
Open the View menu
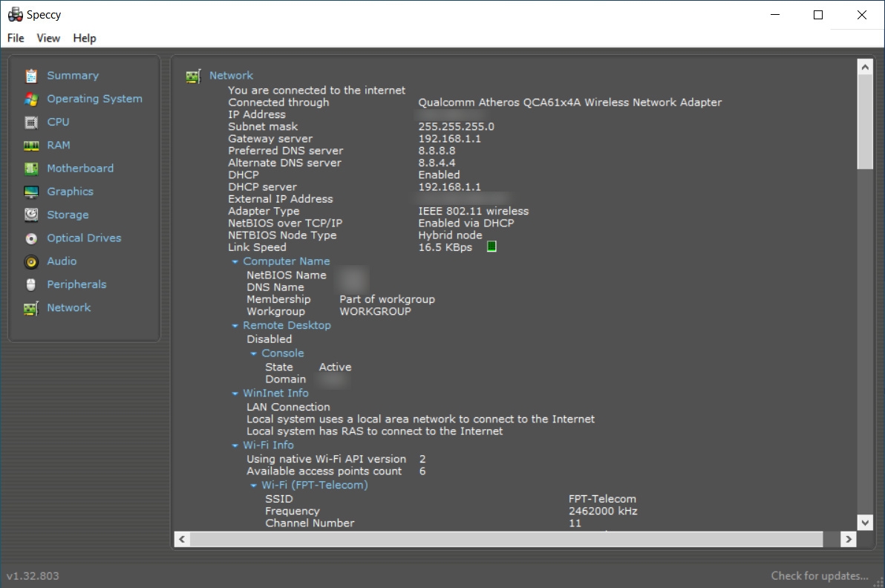pyautogui.click(x=48, y=38)
